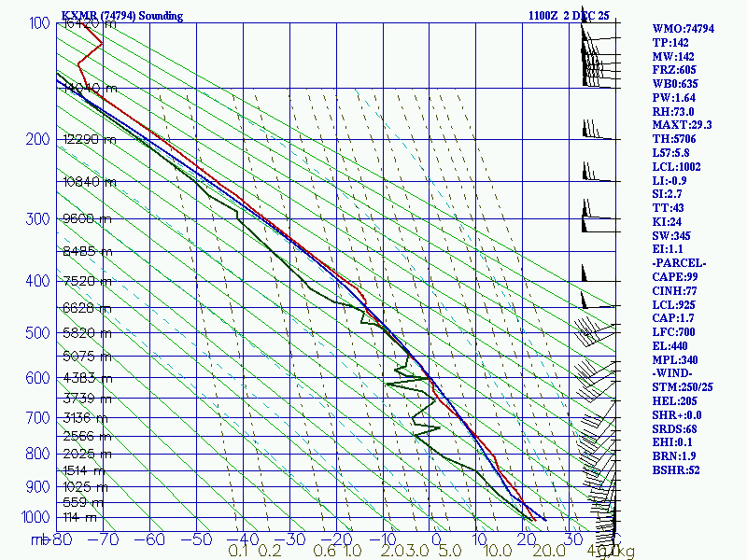Select the MAXT:29.3 entry
This screenshot has width=747, height=560.
point(682,125)
